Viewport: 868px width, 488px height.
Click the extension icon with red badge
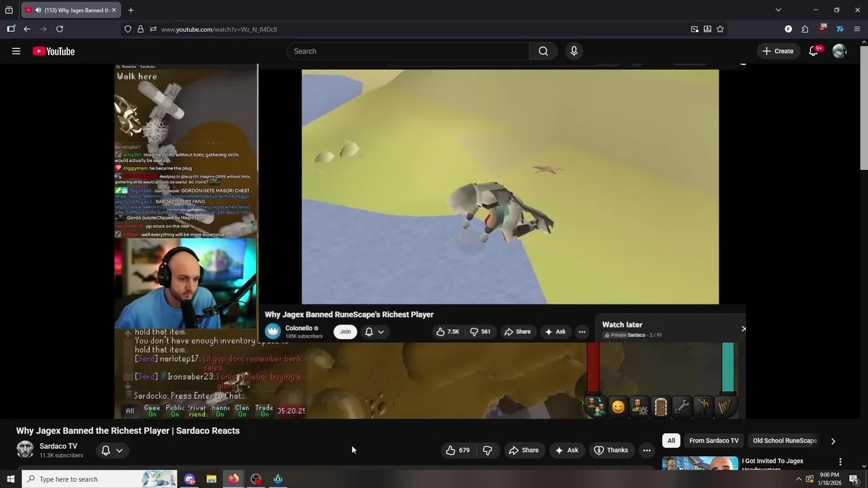(823, 28)
